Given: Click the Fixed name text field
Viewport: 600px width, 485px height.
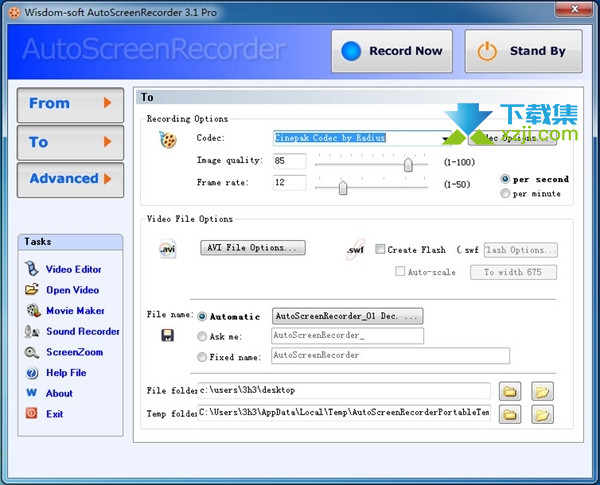Looking at the screenshot, I should click(x=390, y=355).
